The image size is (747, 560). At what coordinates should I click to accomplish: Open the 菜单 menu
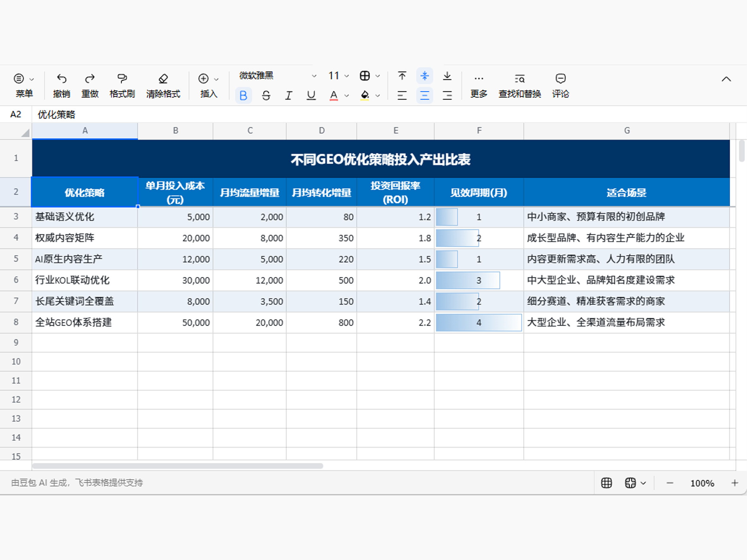[24, 85]
